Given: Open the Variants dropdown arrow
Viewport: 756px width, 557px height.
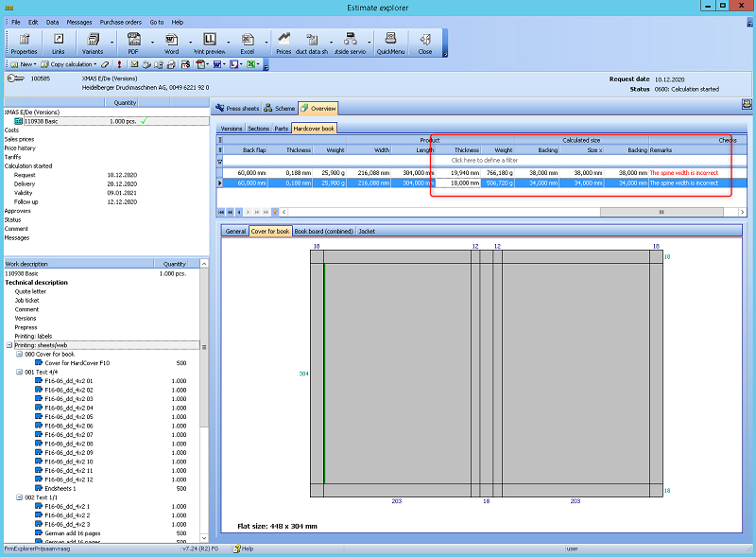Looking at the screenshot, I should pyautogui.click(x=112, y=43).
